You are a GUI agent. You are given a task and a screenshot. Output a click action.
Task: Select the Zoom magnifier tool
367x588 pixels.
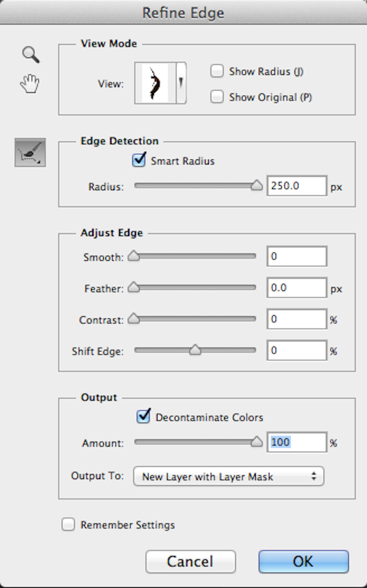point(31,54)
